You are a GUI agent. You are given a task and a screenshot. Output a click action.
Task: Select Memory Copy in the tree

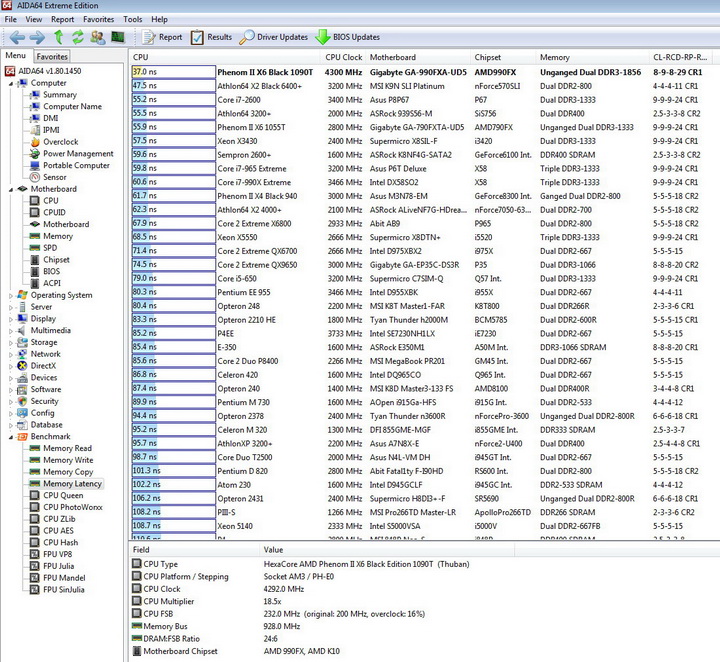68,472
